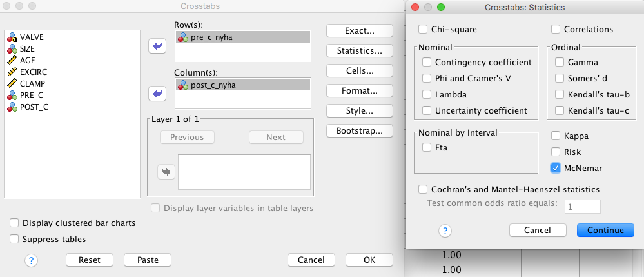Screen dimensions: 644x277
Task: Open help in the Statistics dialog
Action: 445,231
